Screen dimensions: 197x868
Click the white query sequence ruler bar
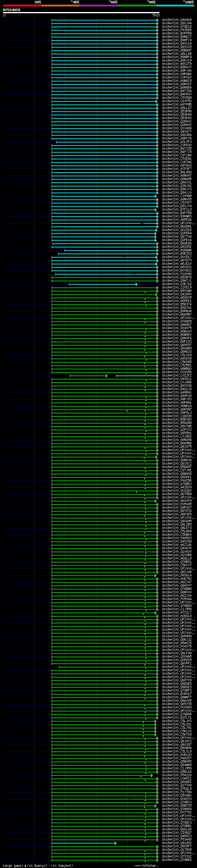81,13
